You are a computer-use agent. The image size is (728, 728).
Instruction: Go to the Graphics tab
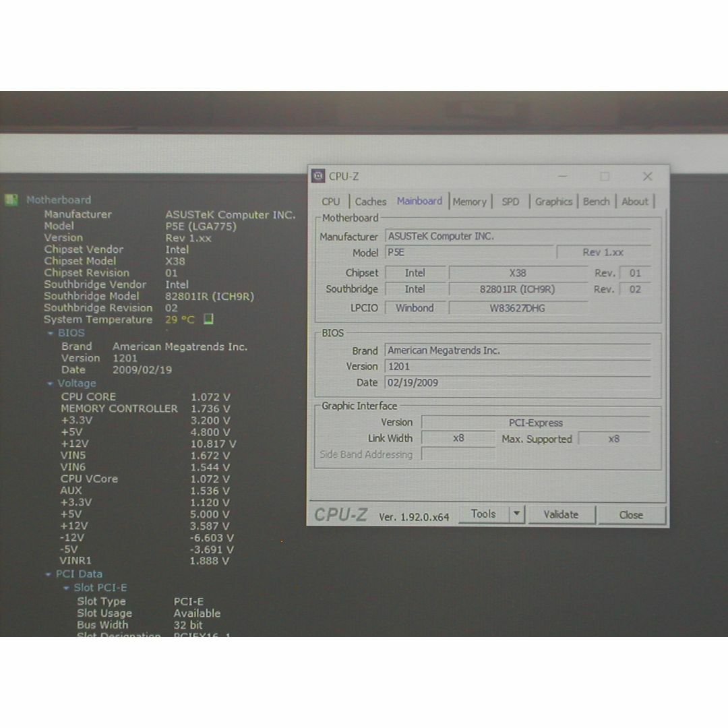pos(553,202)
